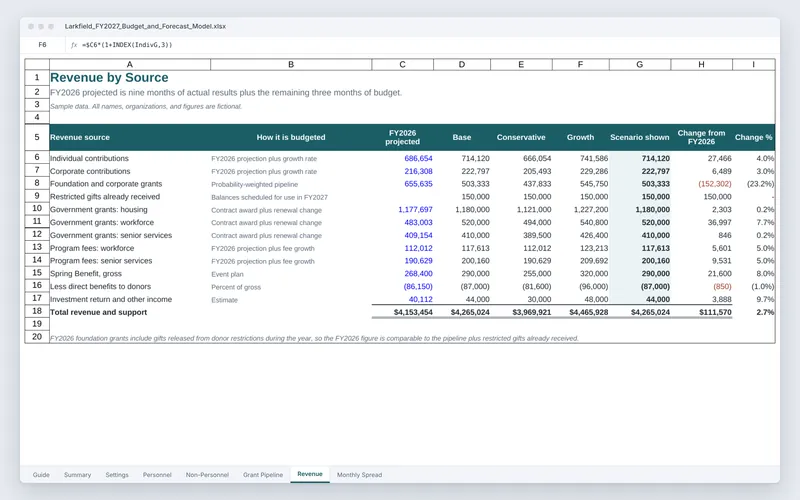Select column C header
Screen dimensions: 800x500
click(403, 64)
